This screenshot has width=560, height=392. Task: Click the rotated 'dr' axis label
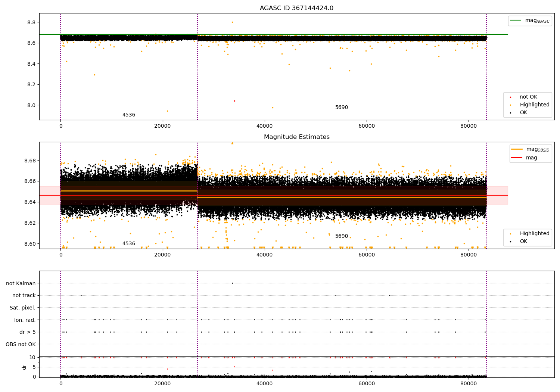[x=24, y=367]
